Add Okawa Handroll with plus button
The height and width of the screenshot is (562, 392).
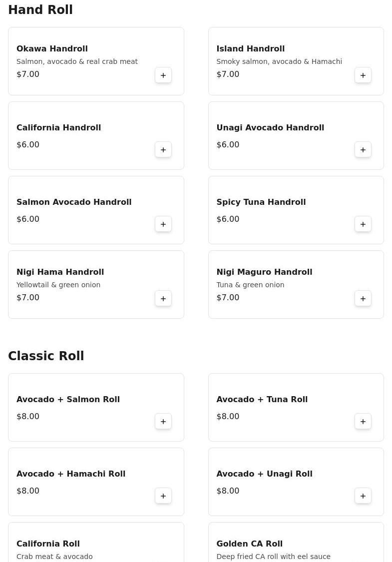tap(163, 75)
